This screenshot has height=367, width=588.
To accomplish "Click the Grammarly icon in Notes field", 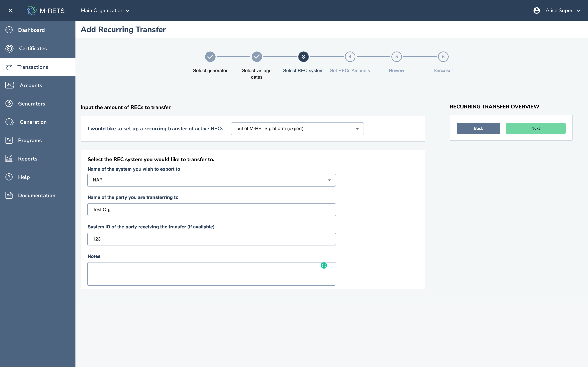I will click(324, 266).
